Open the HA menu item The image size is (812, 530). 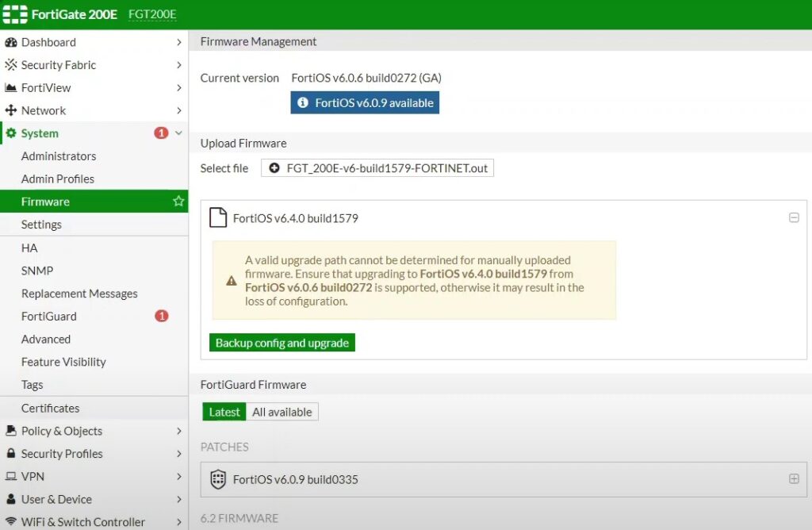tap(94, 248)
